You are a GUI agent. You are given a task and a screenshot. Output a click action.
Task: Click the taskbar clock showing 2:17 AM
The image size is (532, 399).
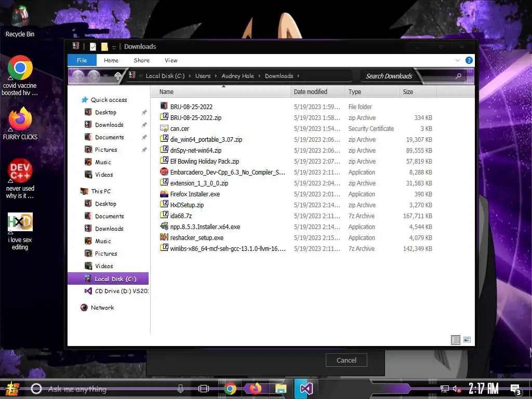(x=484, y=389)
